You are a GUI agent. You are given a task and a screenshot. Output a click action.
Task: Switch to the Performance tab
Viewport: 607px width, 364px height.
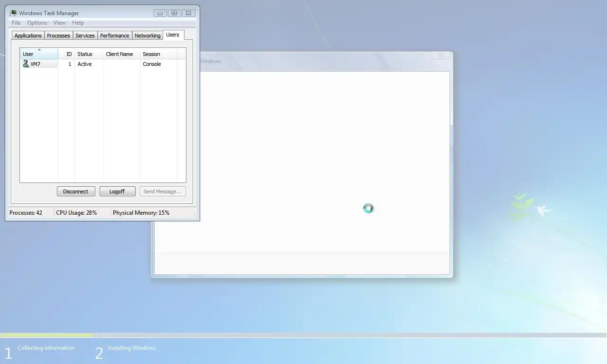[x=114, y=36]
